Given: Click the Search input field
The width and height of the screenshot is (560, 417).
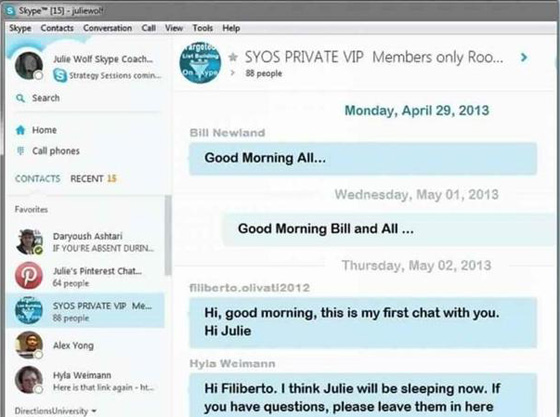Looking at the screenshot, I should pyautogui.click(x=88, y=98).
